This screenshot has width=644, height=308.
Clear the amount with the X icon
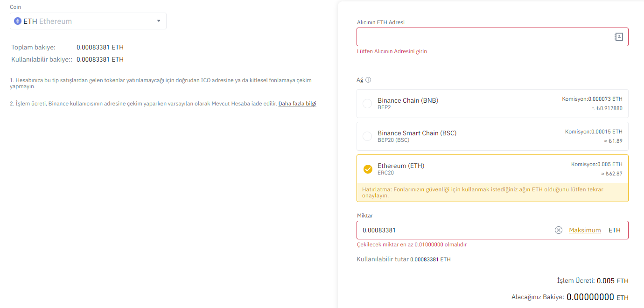[559, 230]
